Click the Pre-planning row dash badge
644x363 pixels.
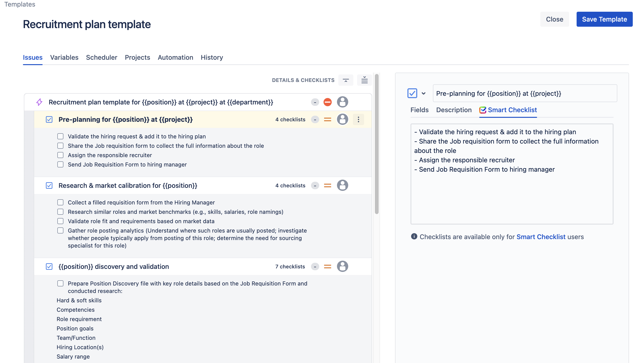click(315, 120)
